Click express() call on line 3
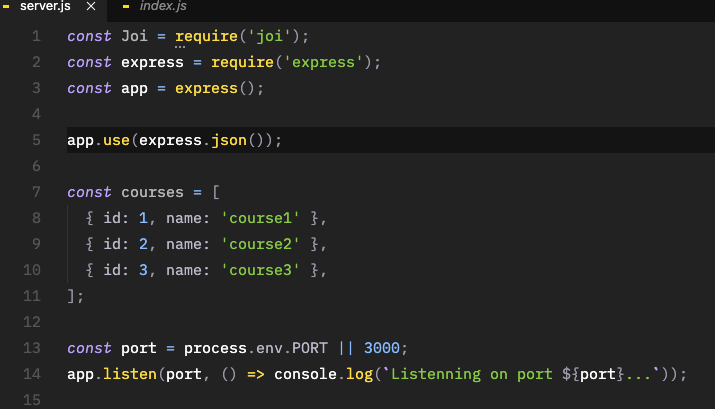The image size is (715, 409). 215,88
